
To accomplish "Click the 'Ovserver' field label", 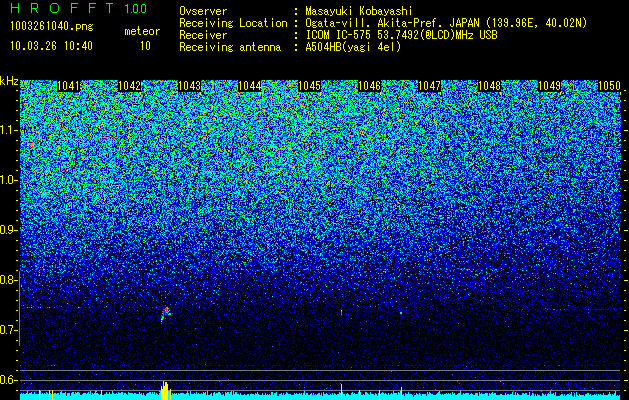I will 203,12.
